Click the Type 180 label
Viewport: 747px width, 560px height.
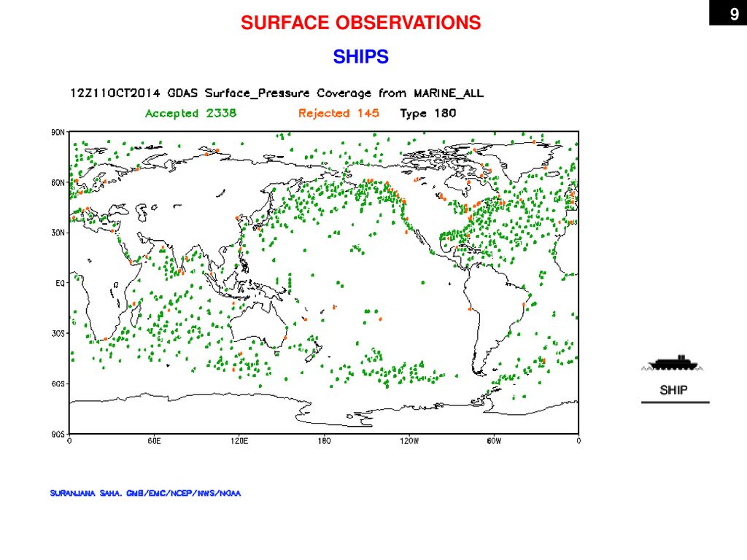click(427, 113)
